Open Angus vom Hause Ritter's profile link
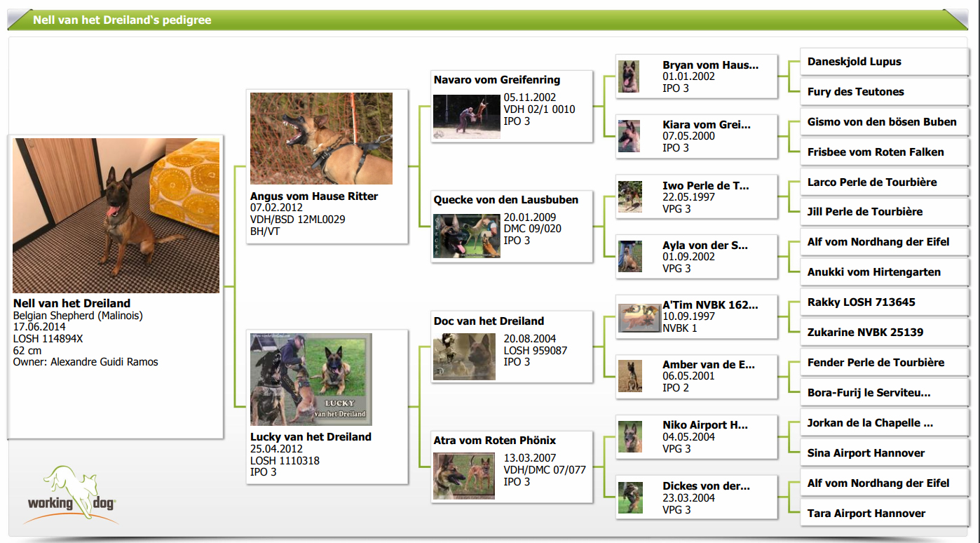 [x=314, y=196]
